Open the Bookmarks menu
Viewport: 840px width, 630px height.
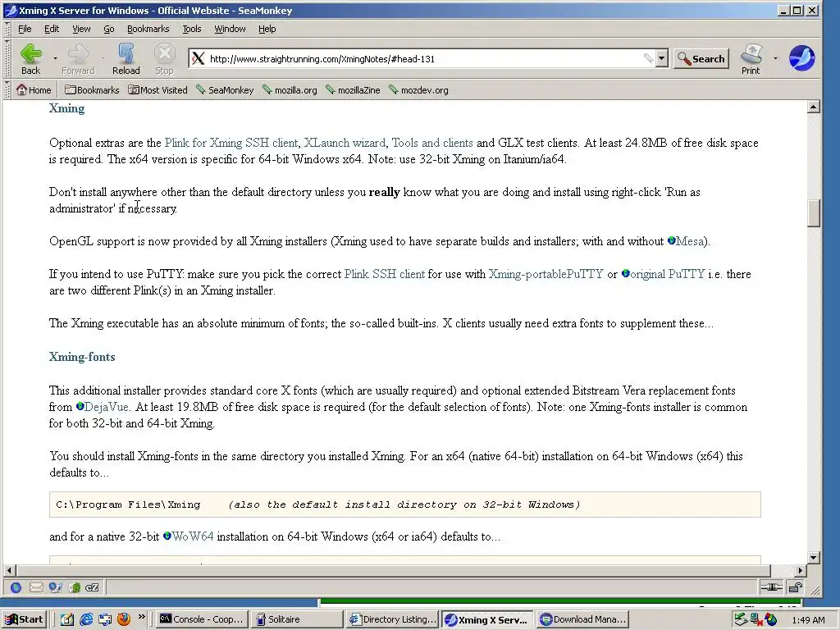148,29
